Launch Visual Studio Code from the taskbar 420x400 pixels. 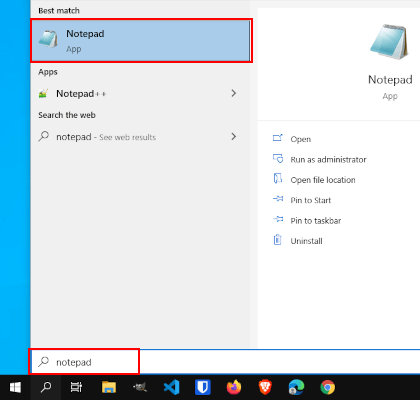(x=171, y=387)
